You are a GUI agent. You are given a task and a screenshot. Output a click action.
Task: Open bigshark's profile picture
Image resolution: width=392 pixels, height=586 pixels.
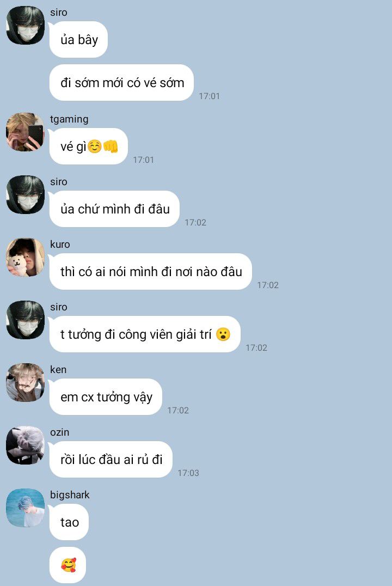pos(25,508)
